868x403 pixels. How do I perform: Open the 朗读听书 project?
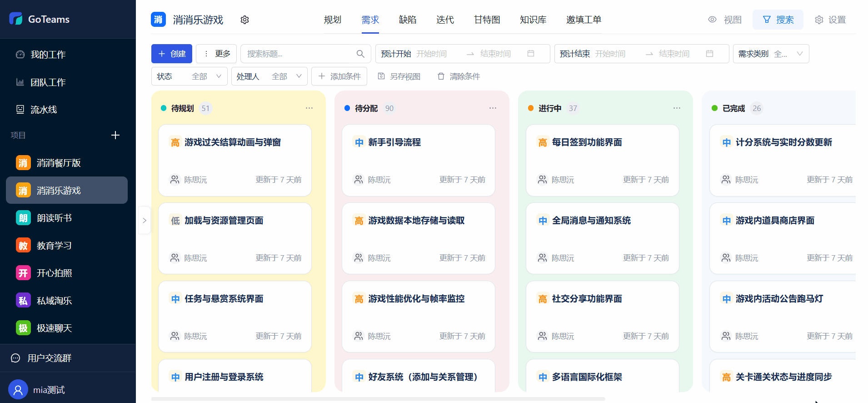click(x=67, y=218)
